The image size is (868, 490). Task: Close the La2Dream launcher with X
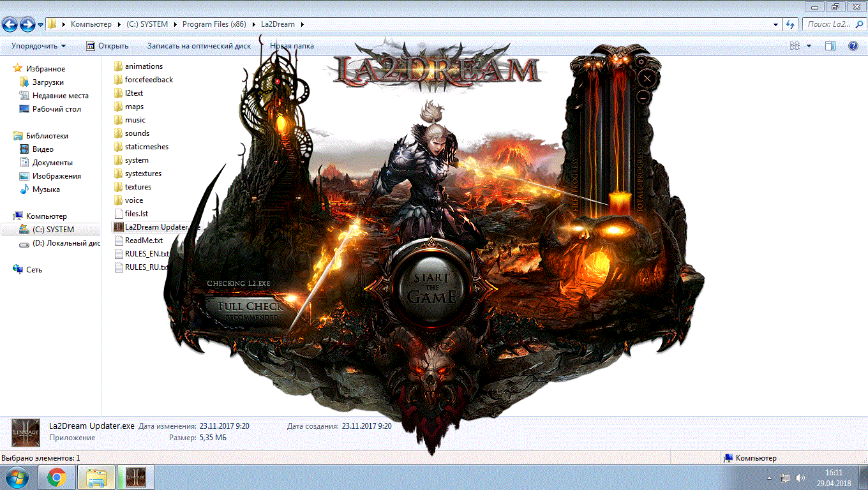[647, 78]
